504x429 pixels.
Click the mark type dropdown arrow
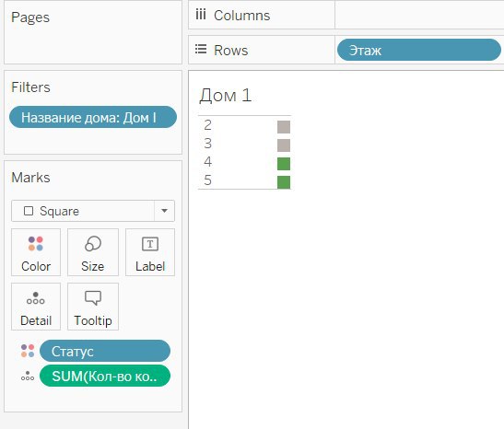click(165, 211)
